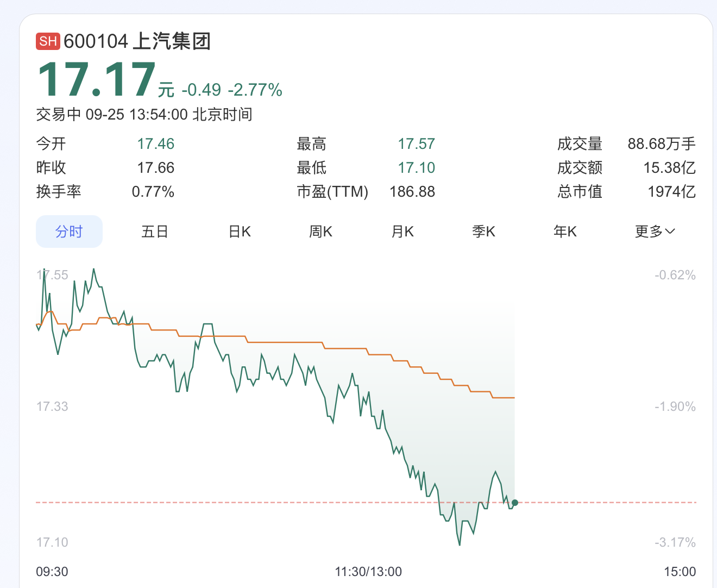Click the 最高 17.57 high price value
Image resolution: width=717 pixels, height=588 pixels.
click(x=416, y=144)
